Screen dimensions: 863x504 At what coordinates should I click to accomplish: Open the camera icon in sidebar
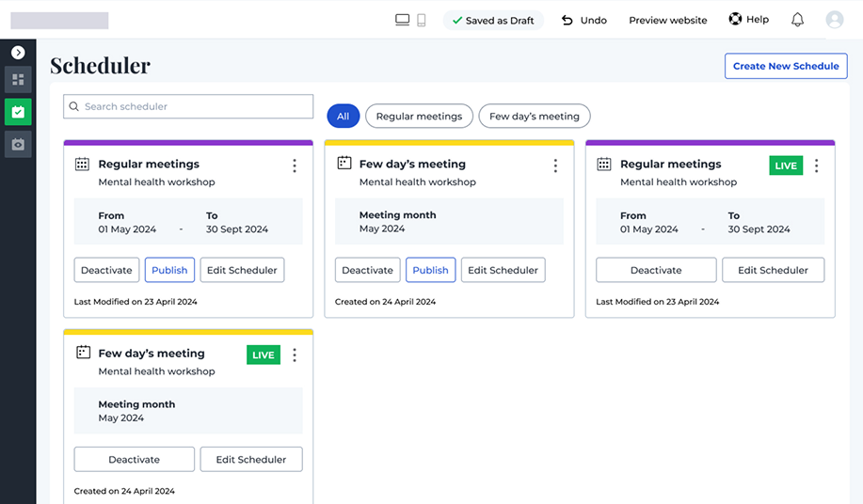[18, 144]
